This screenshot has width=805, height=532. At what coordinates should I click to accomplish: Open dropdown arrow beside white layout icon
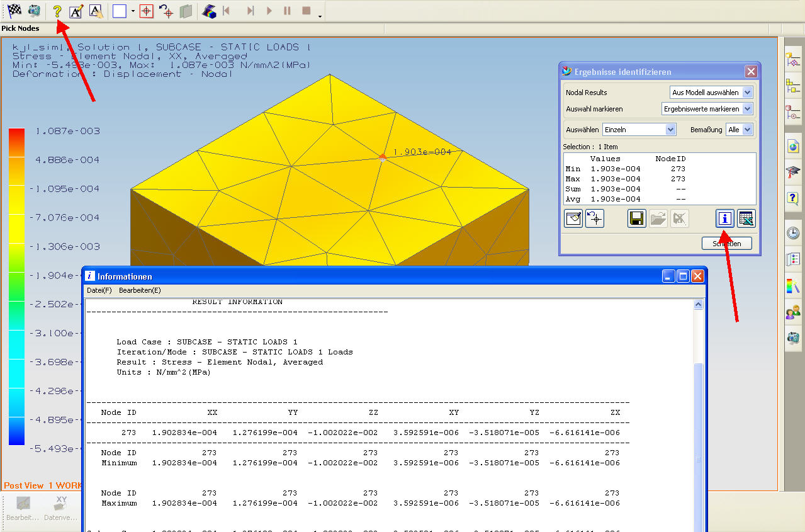[x=133, y=11]
